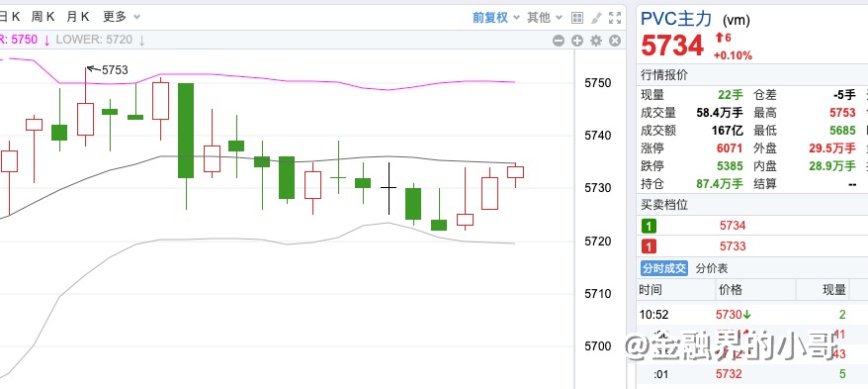This screenshot has height=389, width=868.
Task: Switch to 周K chart
Action: pos(43,17)
